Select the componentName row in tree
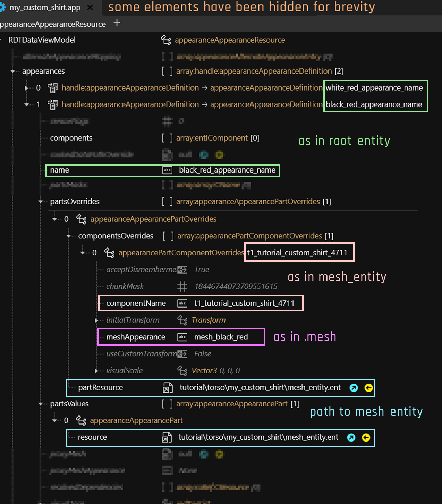This screenshot has height=504, width=442. [136, 303]
